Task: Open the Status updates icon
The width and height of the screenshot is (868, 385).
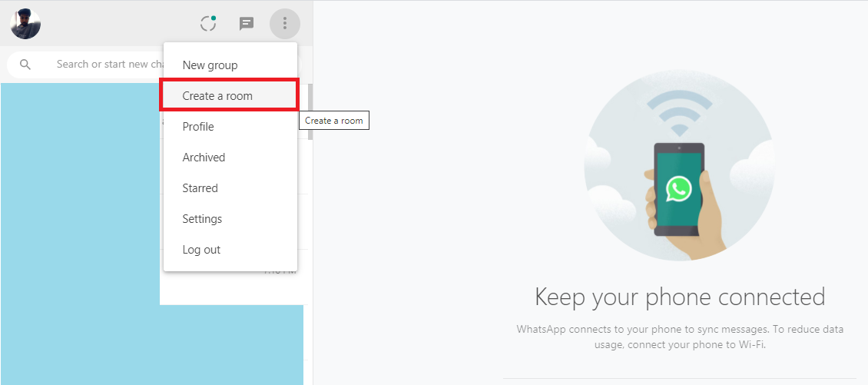Action: pos(208,23)
